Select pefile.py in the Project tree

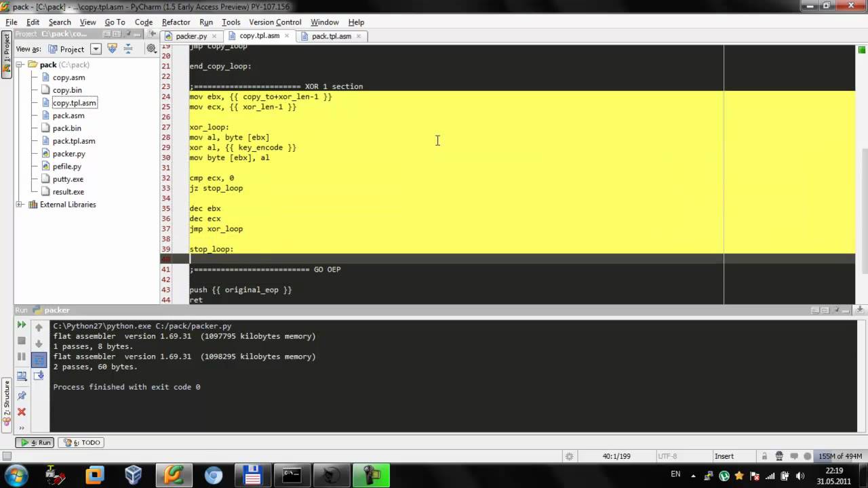(67, 167)
